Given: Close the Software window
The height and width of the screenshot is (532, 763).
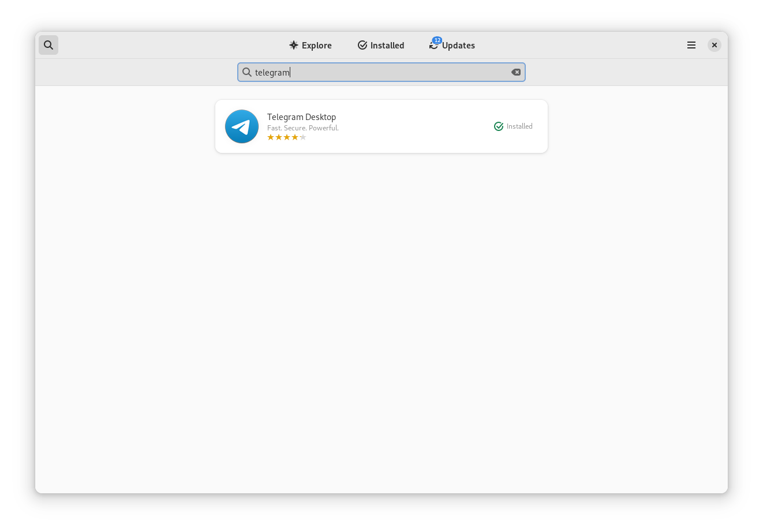Looking at the screenshot, I should point(715,45).
